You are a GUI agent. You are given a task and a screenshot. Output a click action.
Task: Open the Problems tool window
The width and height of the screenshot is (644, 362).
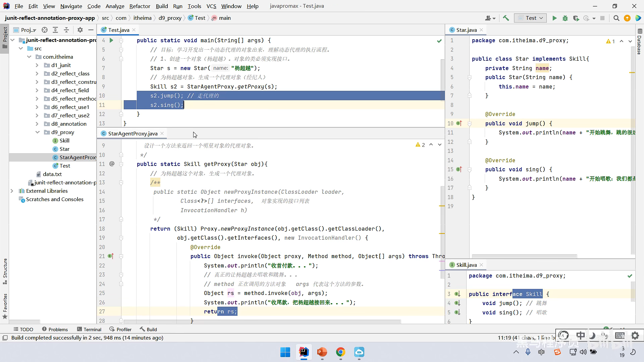(x=55, y=329)
